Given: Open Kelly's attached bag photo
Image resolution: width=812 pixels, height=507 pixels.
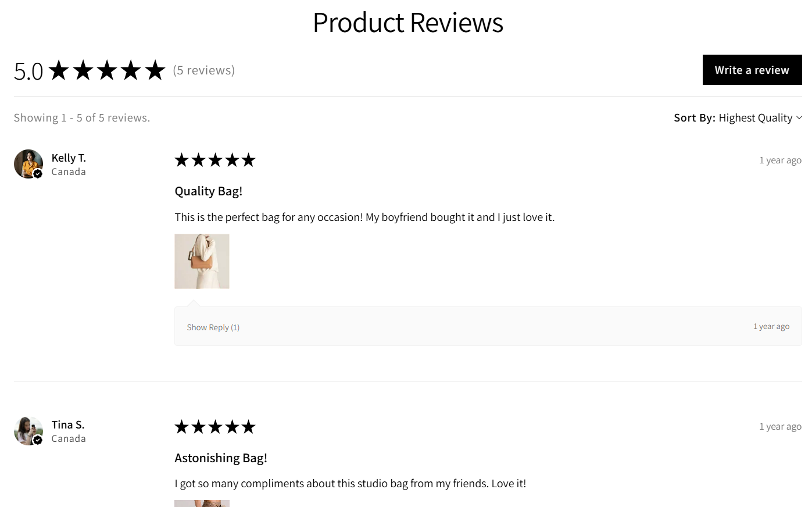Looking at the screenshot, I should point(202,261).
